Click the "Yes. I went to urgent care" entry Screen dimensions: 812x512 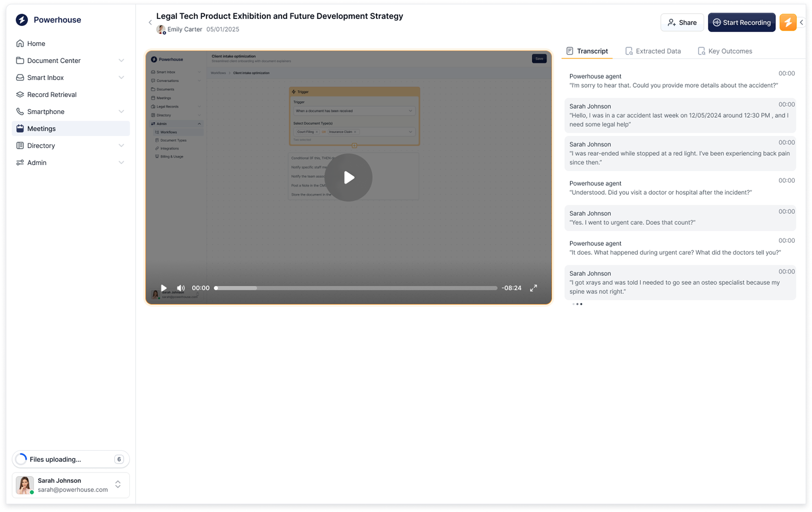pyautogui.click(x=680, y=218)
